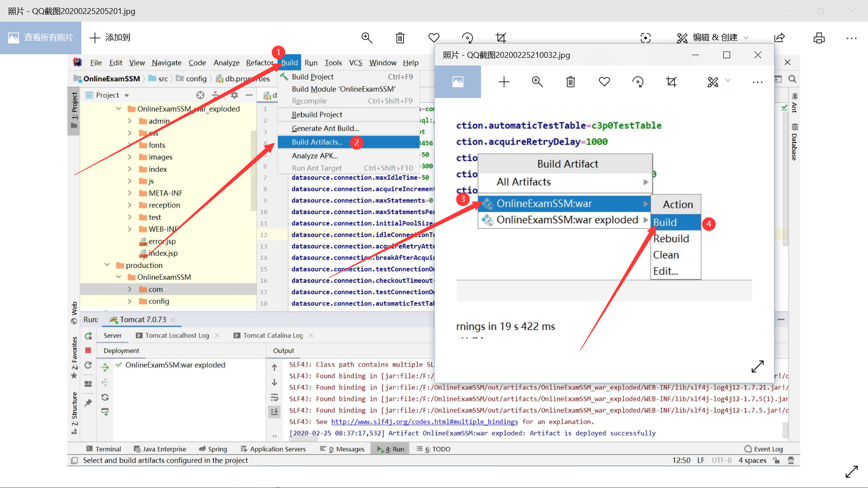Maximize the smaller photo window
This screenshot has height=488, width=868.
point(726,55)
